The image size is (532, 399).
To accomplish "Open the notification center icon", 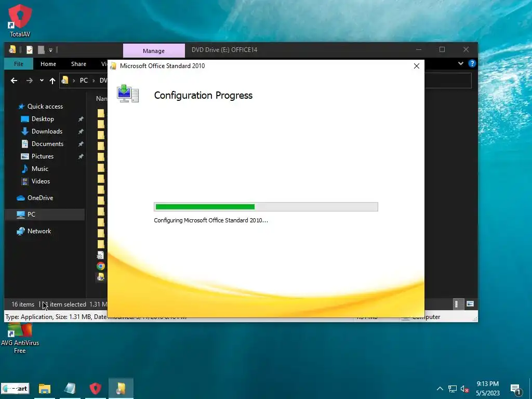I will tap(516, 390).
